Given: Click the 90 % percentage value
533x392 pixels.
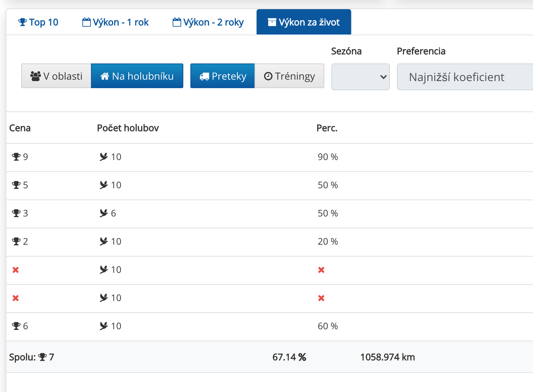Looking at the screenshot, I should click(x=328, y=157).
